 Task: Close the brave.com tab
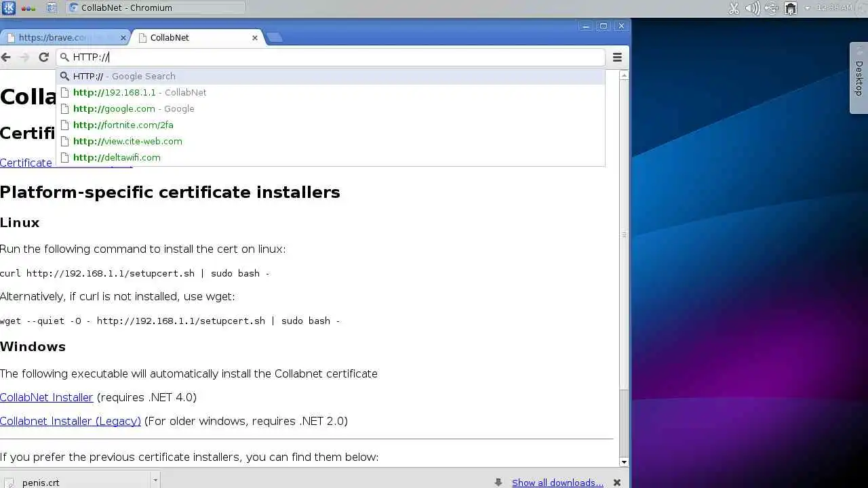[123, 38]
